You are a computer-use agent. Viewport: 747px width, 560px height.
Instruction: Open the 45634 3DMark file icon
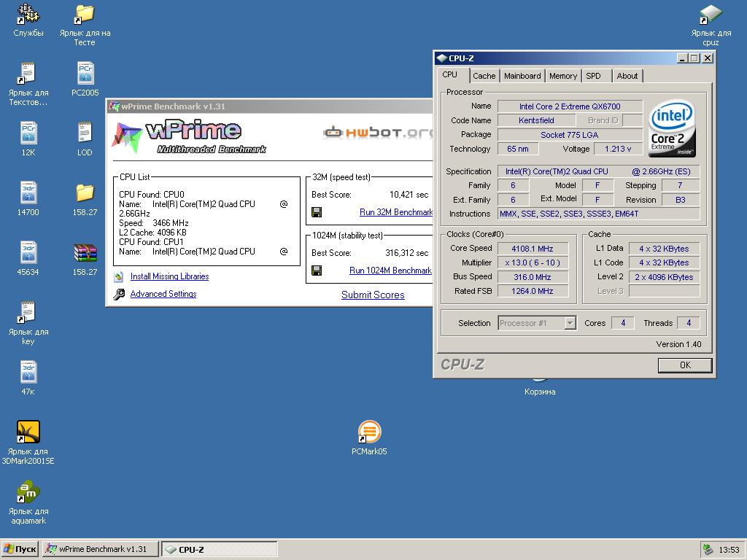click(28, 253)
